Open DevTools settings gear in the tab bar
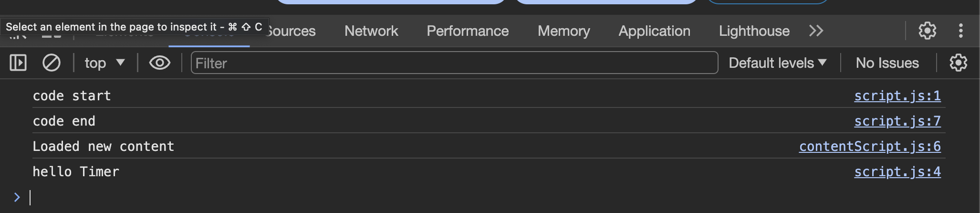The image size is (980, 213). click(x=928, y=31)
